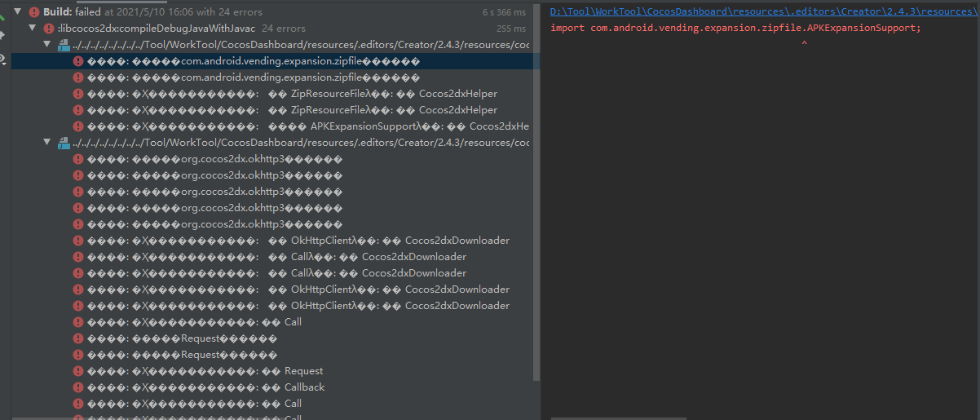The image size is (980, 420).
Task: Click Java file icon above com.android.vending errors
Action: [x=63, y=45]
